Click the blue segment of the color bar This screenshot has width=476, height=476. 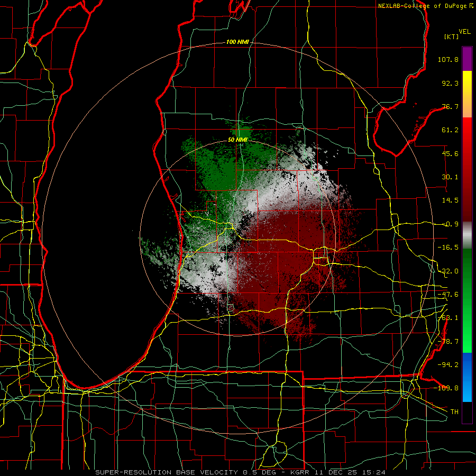tap(467, 377)
